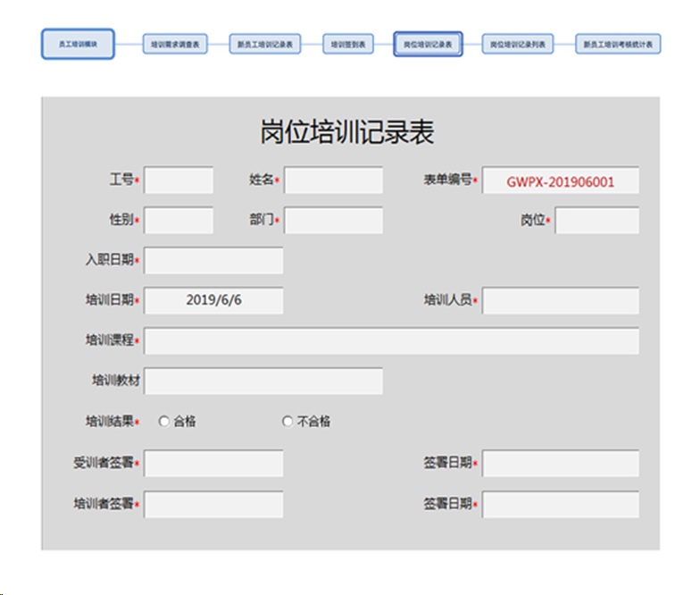
Task: Click the 性别 input field
Action: [179, 221]
